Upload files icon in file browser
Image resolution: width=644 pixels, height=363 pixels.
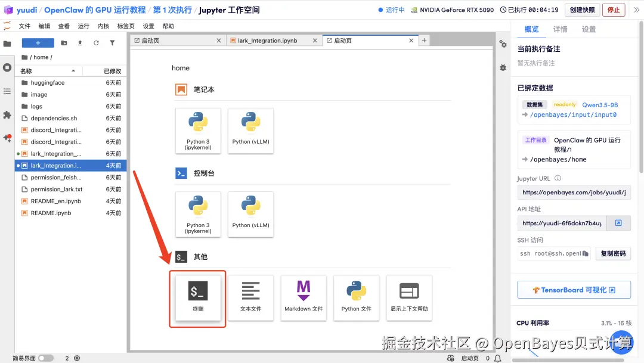(x=80, y=43)
